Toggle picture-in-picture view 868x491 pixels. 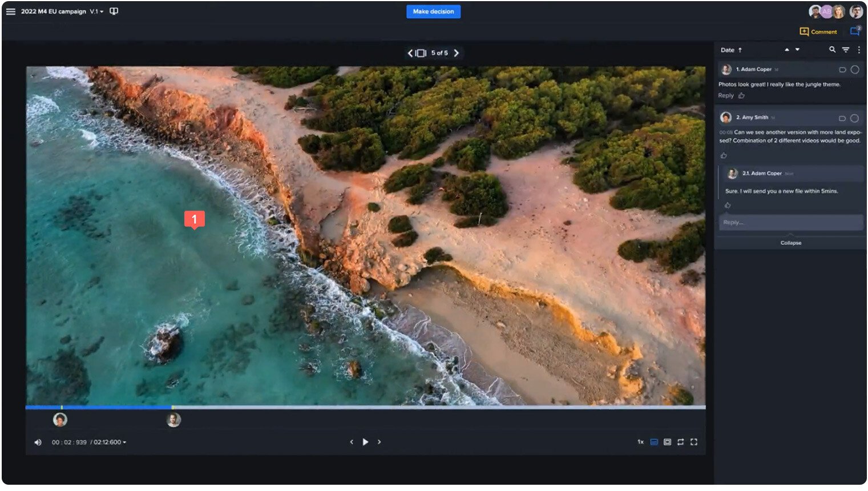667,441
